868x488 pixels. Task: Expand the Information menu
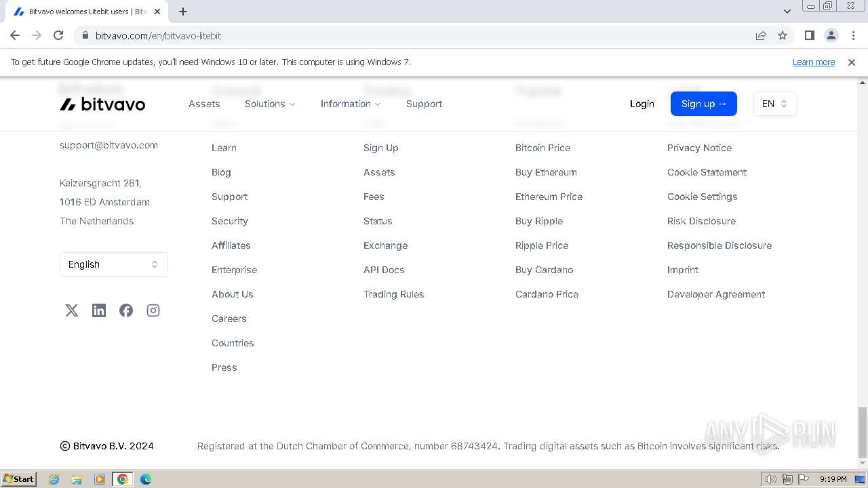click(351, 104)
